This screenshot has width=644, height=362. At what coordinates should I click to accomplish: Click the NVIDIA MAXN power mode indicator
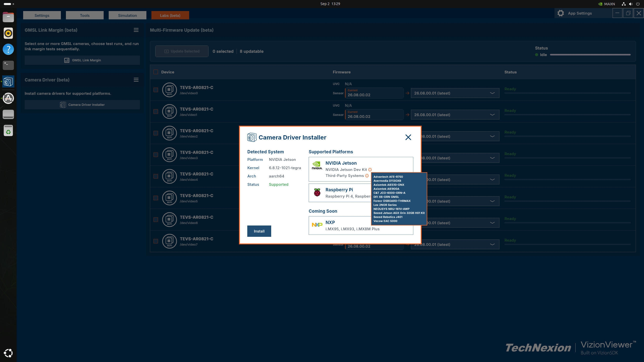(607, 4)
